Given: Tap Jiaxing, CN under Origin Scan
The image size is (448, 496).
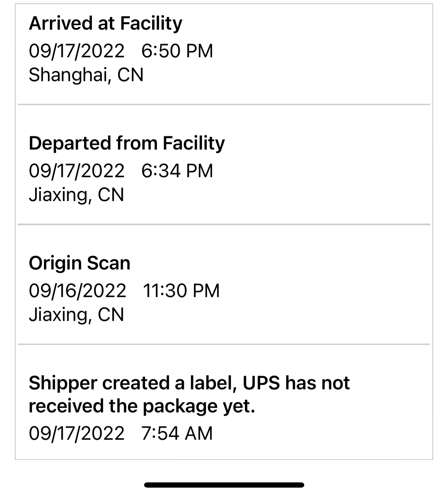Looking at the screenshot, I should 76,314.
